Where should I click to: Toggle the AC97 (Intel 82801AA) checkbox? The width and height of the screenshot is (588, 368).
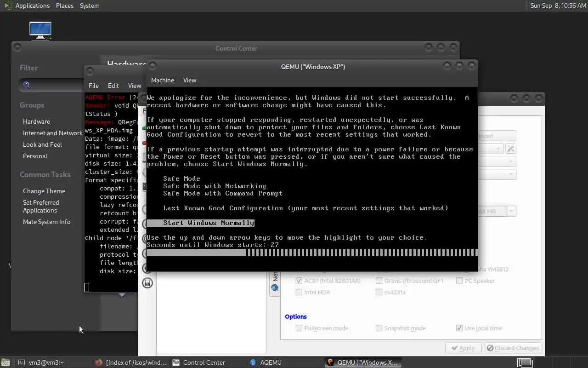click(300, 281)
